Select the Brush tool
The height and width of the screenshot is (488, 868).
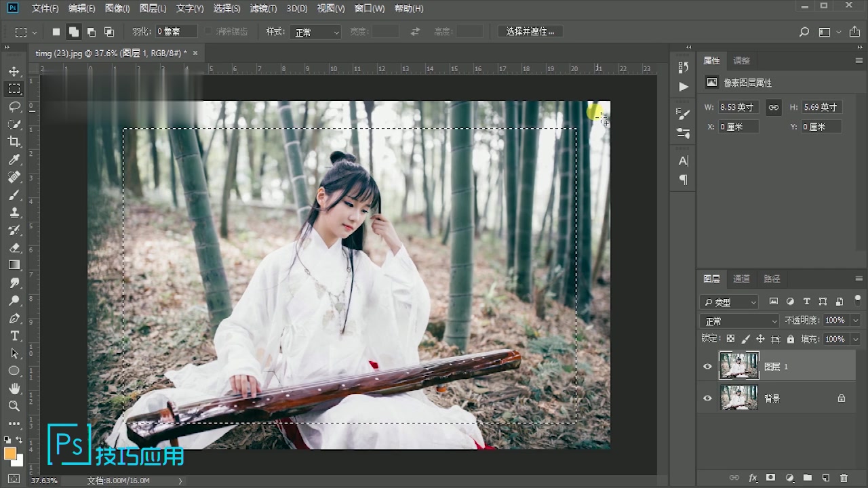coord(14,195)
